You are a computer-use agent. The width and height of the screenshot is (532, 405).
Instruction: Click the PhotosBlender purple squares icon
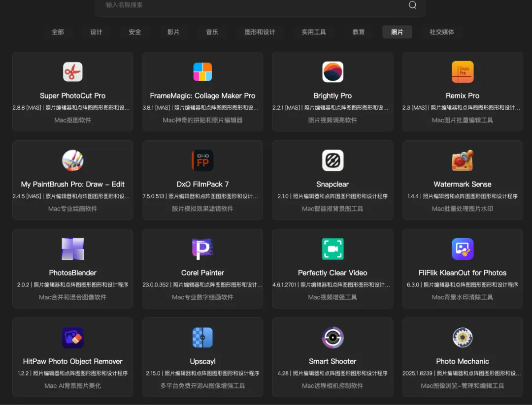(x=72, y=249)
